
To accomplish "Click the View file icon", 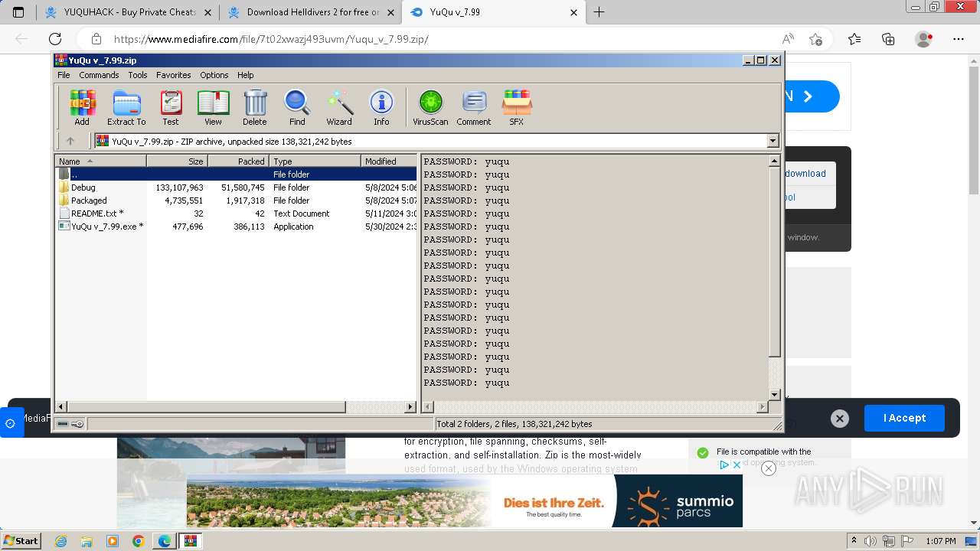I will tap(213, 108).
